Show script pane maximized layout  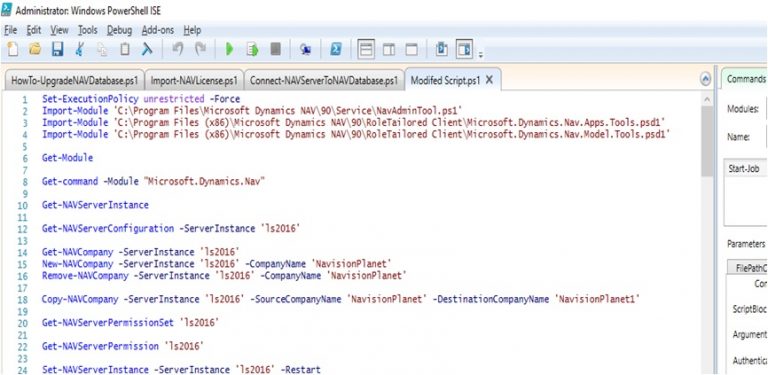coord(412,50)
